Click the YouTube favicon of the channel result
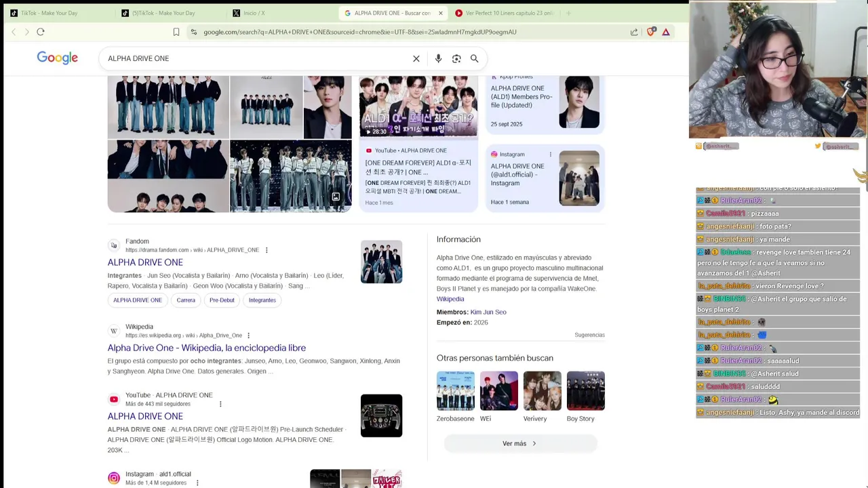 click(x=114, y=399)
